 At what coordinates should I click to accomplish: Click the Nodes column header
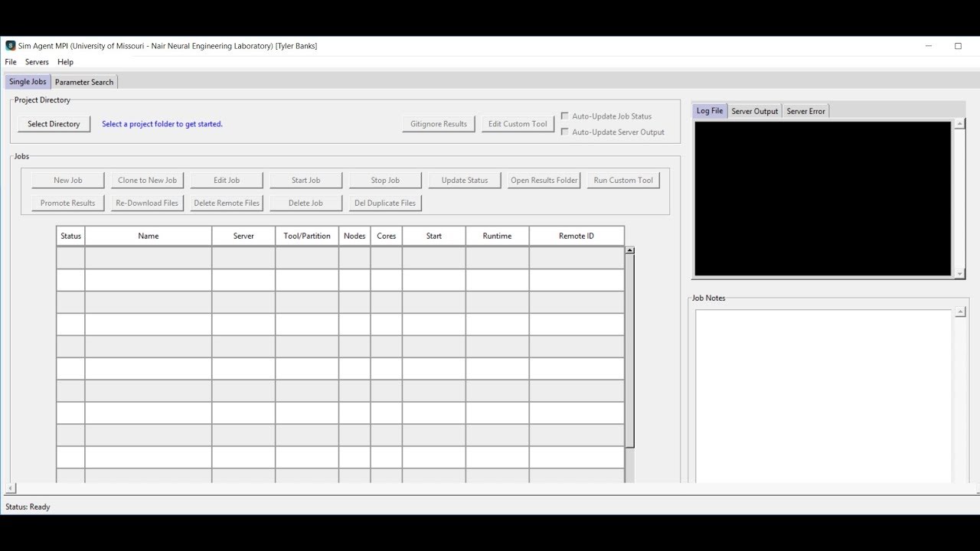354,236
